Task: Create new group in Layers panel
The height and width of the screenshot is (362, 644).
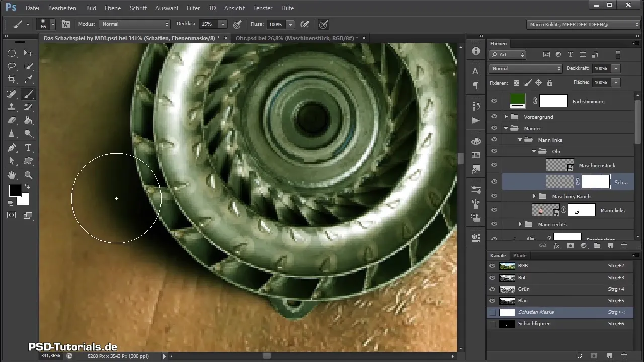Action: click(597, 246)
